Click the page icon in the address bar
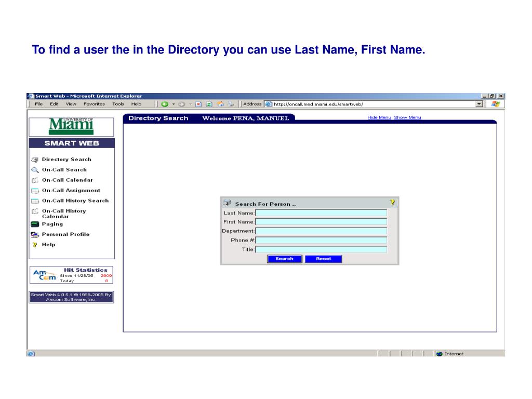This screenshot has height=399, width=532. pyautogui.click(x=269, y=104)
